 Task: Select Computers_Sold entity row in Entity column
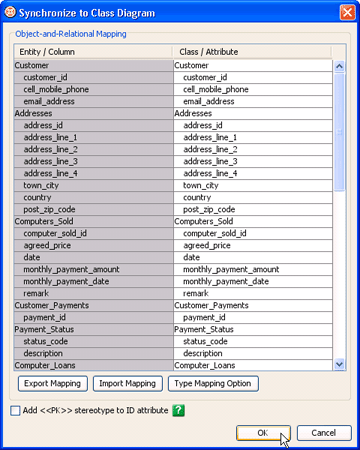(94, 221)
